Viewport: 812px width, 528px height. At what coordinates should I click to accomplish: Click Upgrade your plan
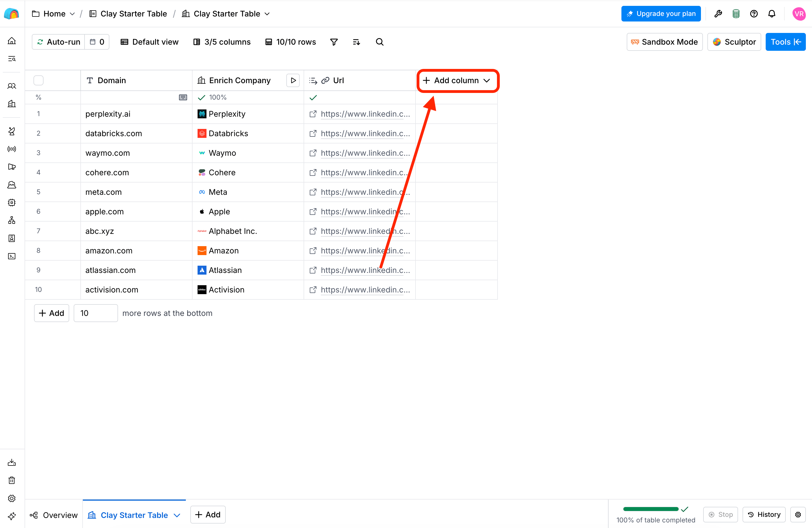pyautogui.click(x=661, y=14)
